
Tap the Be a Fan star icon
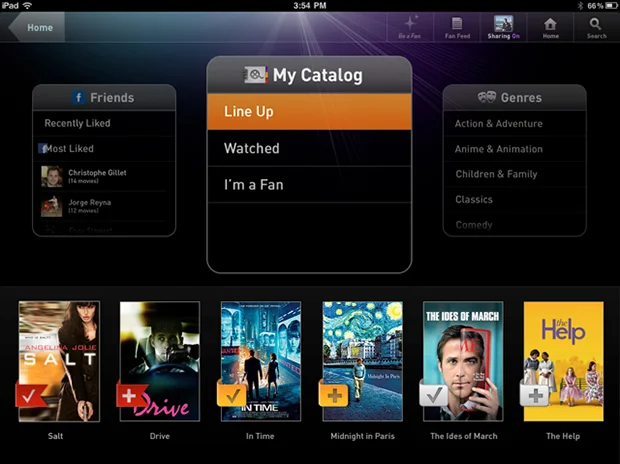click(x=410, y=23)
